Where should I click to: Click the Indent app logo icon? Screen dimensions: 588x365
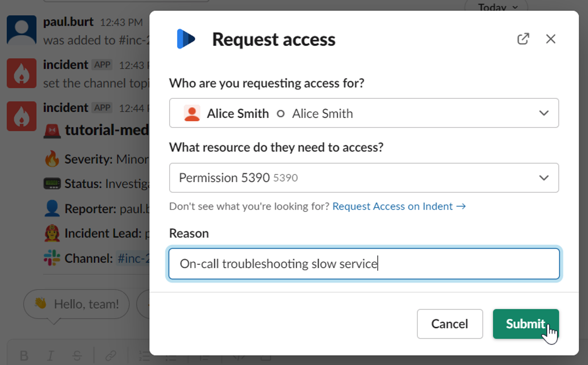point(186,39)
